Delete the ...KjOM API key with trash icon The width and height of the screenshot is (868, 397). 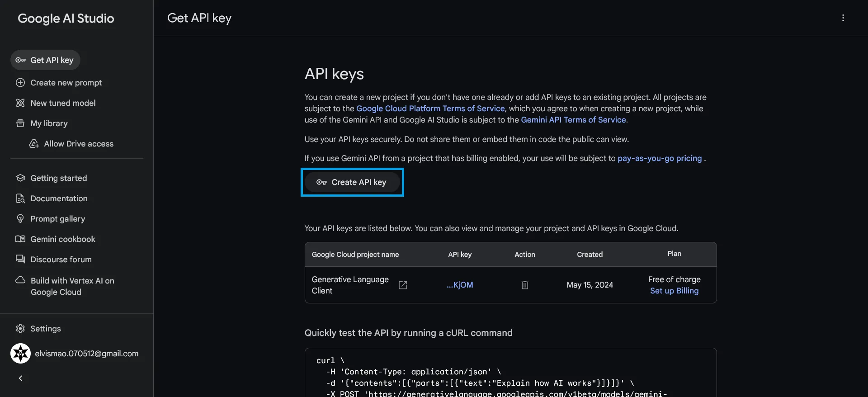(x=525, y=285)
